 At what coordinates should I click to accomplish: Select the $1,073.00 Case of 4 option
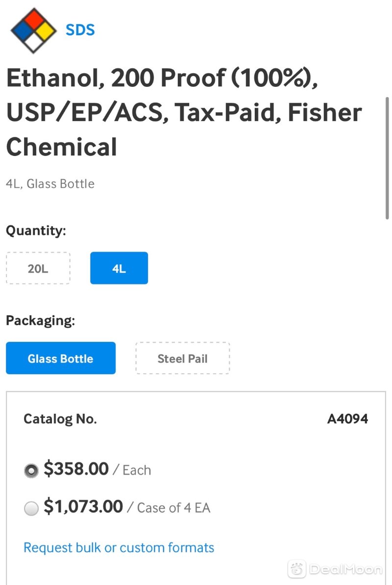(31, 508)
